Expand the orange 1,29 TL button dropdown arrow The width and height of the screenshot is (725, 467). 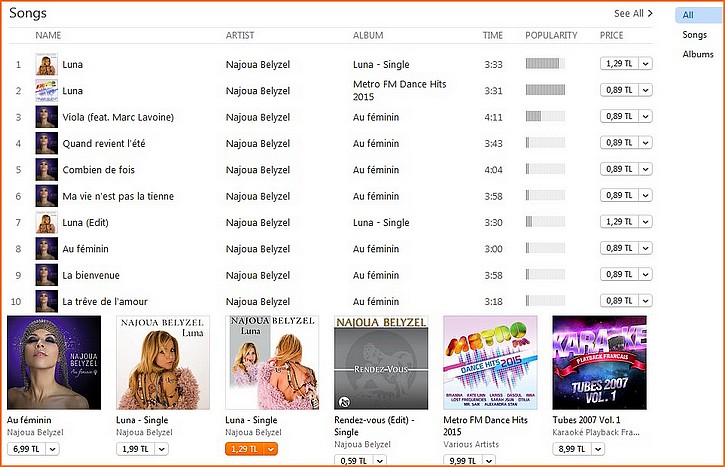(271, 449)
